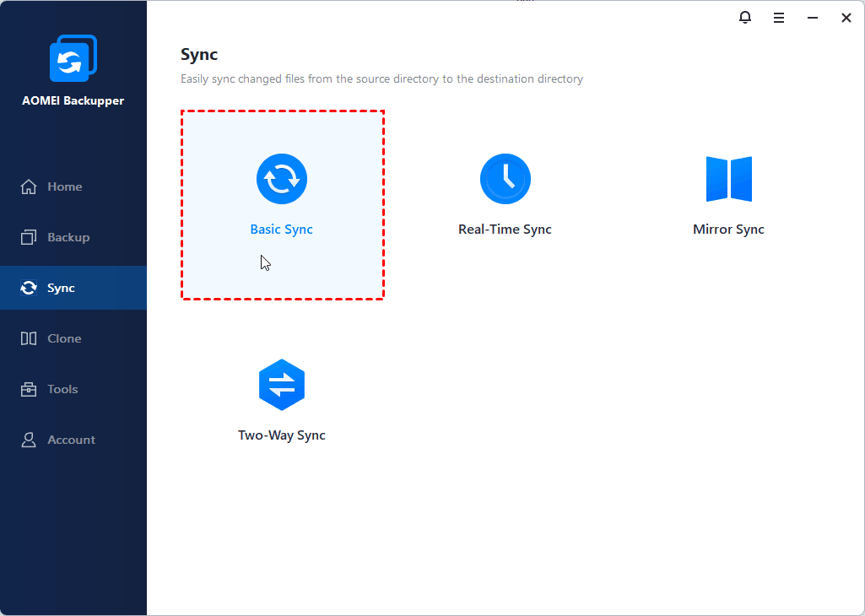Minimize the AOMEI Backupper window
Viewport: 865px width, 616px height.
tap(813, 18)
